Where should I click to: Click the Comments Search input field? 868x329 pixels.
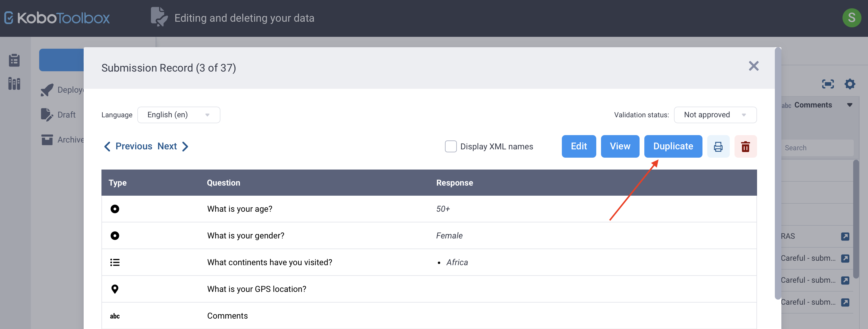click(817, 148)
